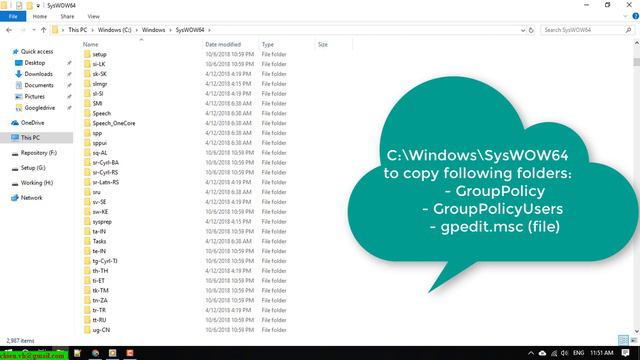Open the Customize Quick Access Toolbar dropdown

pyautogui.click(x=38, y=6)
